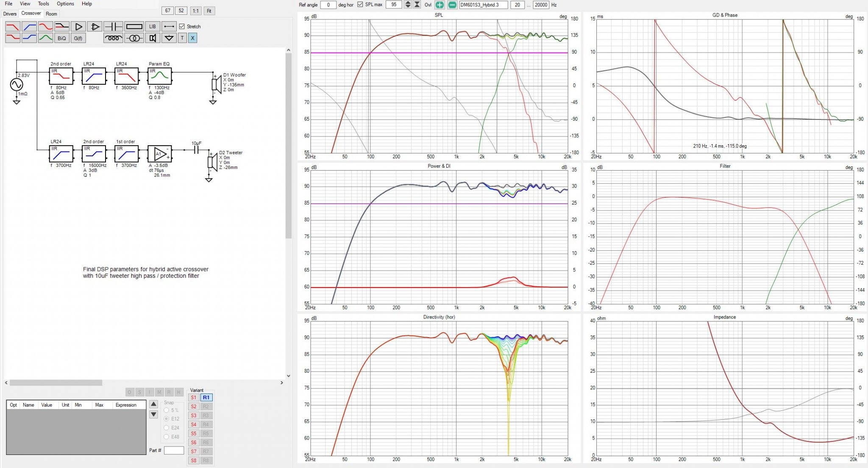Click the SPL span up-down arrows button

(408, 5)
